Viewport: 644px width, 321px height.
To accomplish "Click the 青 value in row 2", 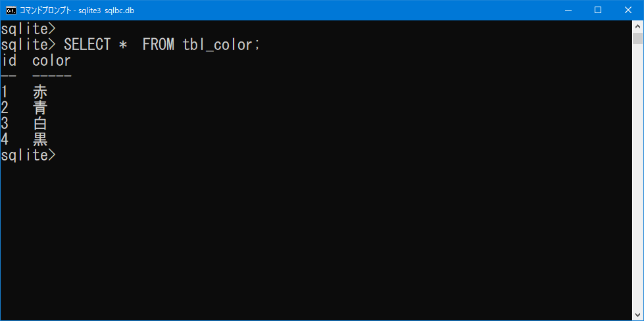I will (x=40, y=108).
